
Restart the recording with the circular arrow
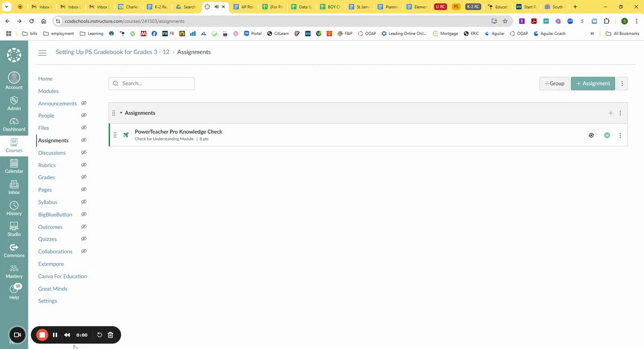point(99,335)
